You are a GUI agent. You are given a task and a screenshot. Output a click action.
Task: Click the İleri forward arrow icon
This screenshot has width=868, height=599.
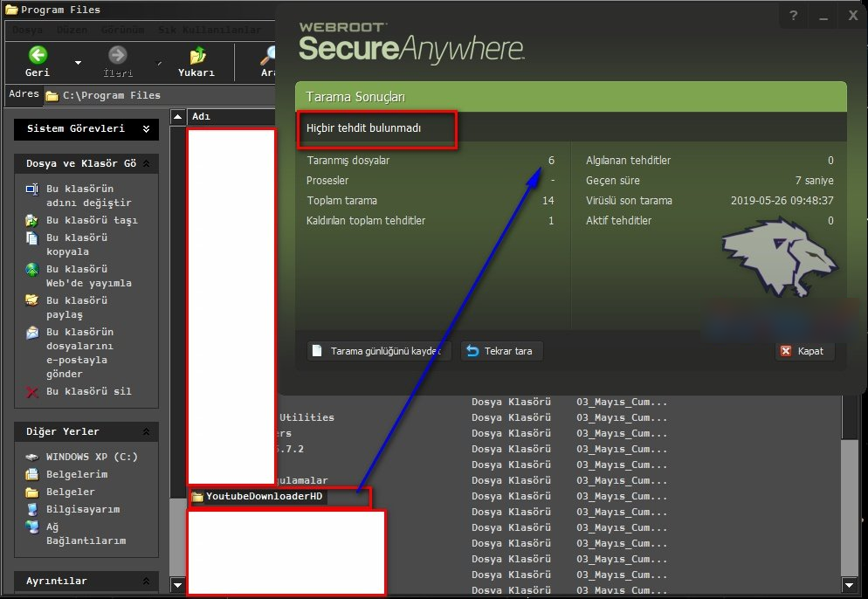(x=117, y=55)
